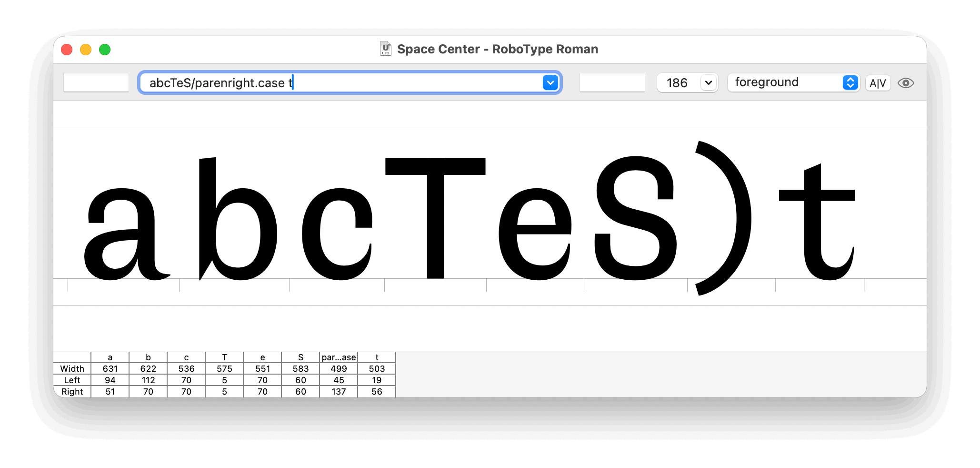Toggle the A|V kerning button
The image size is (980, 468).
pos(878,83)
